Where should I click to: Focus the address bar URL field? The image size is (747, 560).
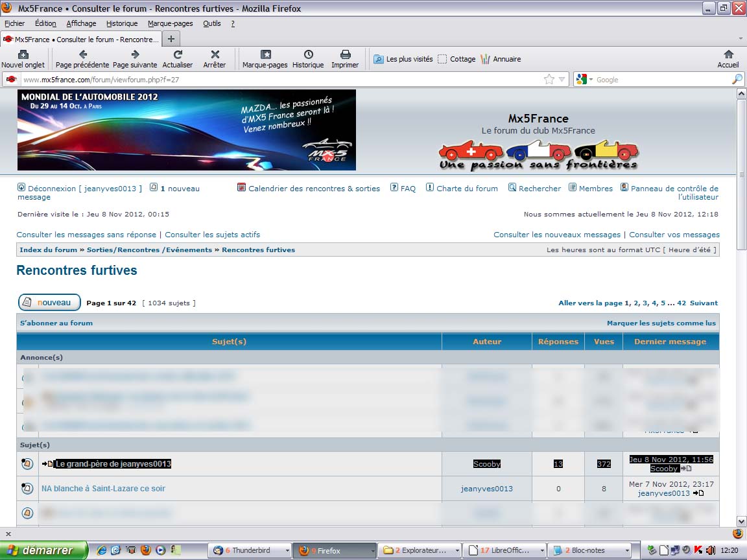(281, 80)
